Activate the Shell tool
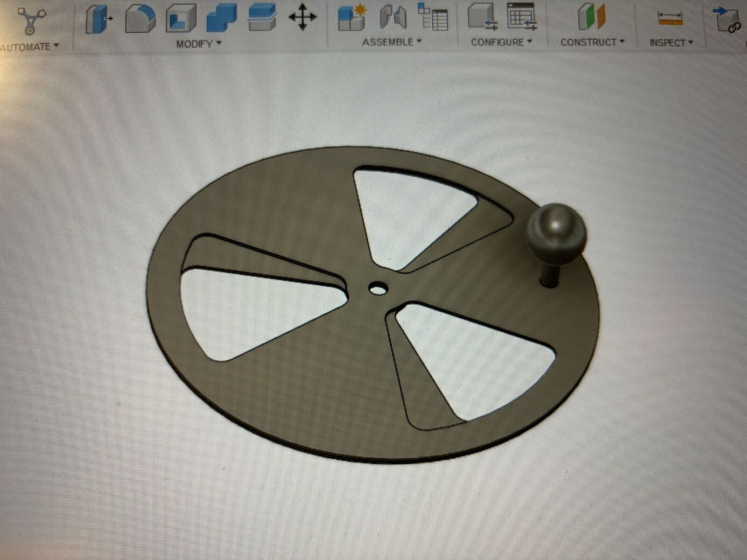The image size is (747, 560). (x=181, y=19)
